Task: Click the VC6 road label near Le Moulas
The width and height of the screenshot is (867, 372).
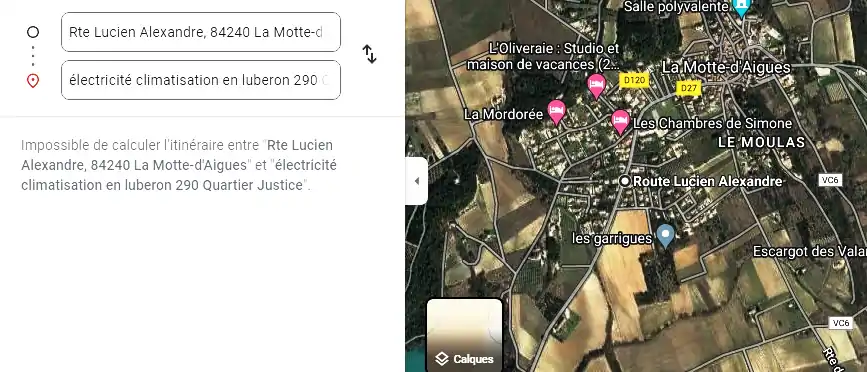Action: click(831, 180)
